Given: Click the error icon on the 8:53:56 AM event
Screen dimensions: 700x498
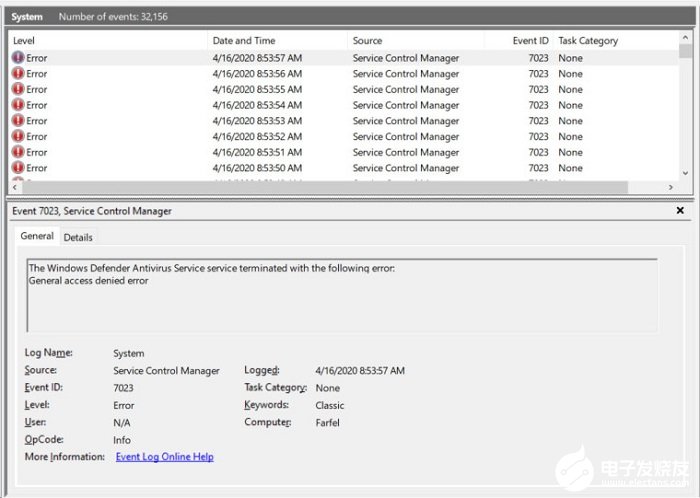Looking at the screenshot, I should pos(18,73).
